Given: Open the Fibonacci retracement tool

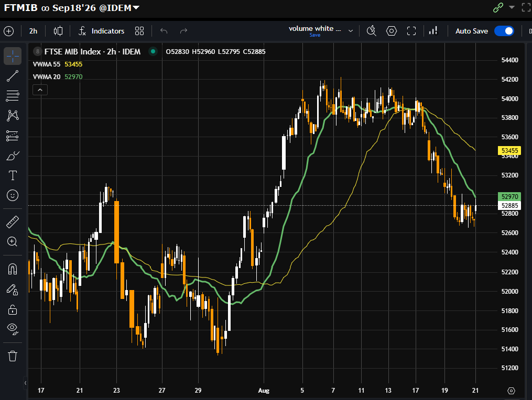Looking at the screenshot, I should [13, 96].
